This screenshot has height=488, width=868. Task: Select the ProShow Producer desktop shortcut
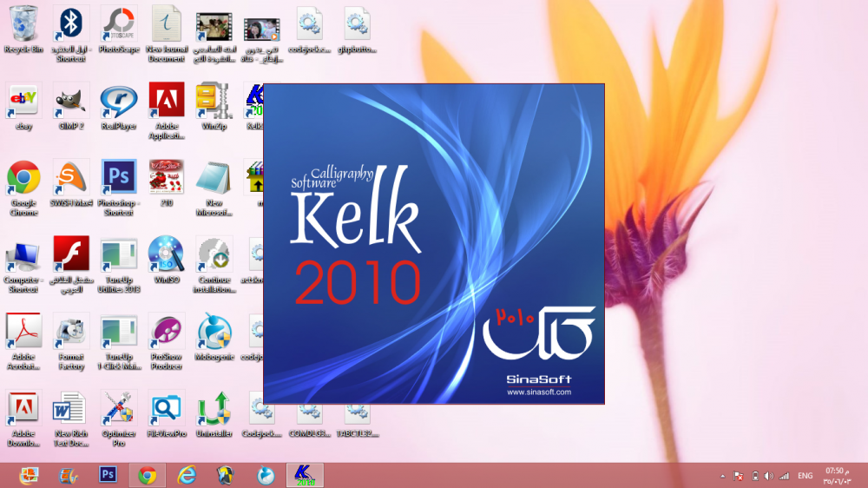coord(166,333)
